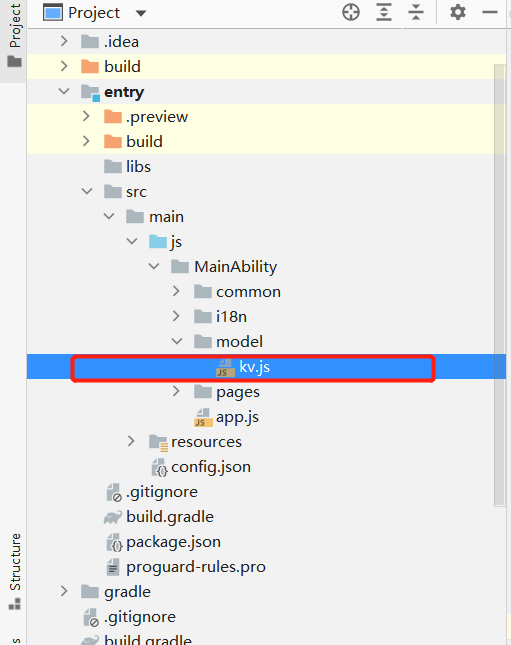The width and height of the screenshot is (511, 645).
Task: Click the config.json file icon
Action: tap(160, 467)
